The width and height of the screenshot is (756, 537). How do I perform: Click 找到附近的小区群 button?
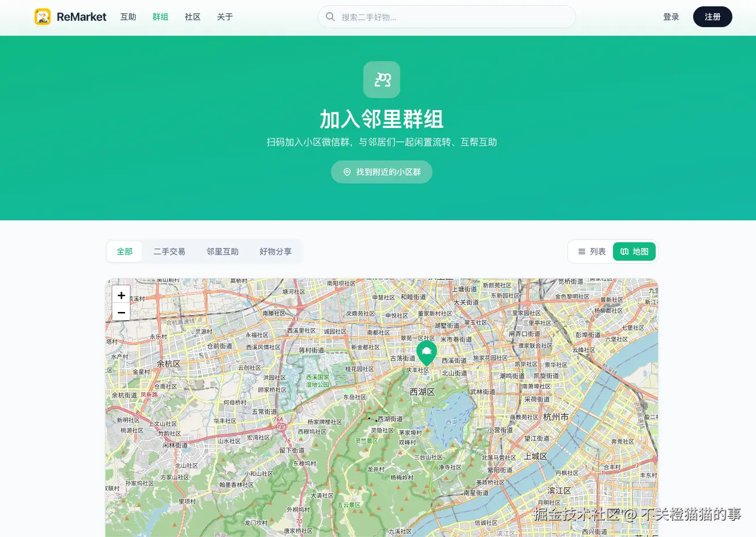coord(382,172)
